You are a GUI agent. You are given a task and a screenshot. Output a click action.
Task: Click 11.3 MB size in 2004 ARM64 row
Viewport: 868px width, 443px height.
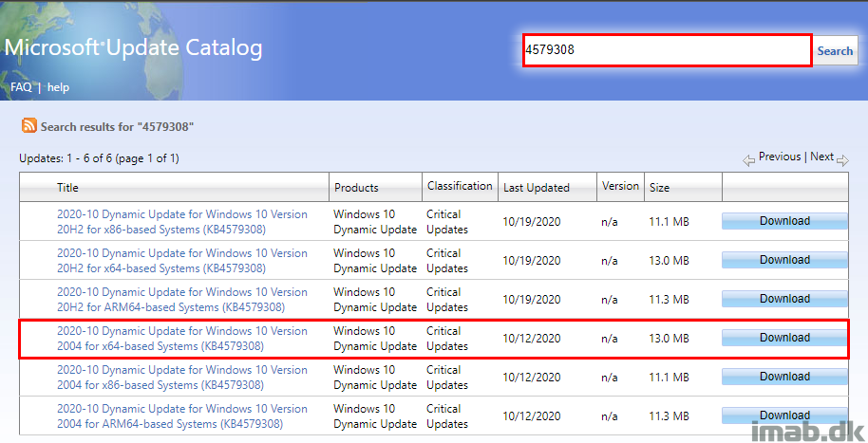[x=669, y=415]
